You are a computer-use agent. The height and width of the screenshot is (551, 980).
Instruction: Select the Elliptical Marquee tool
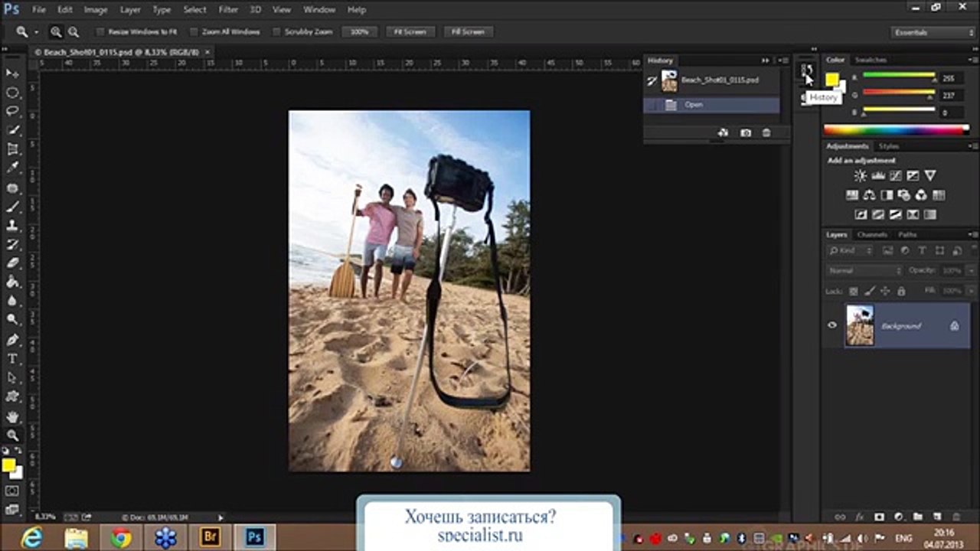12,93
